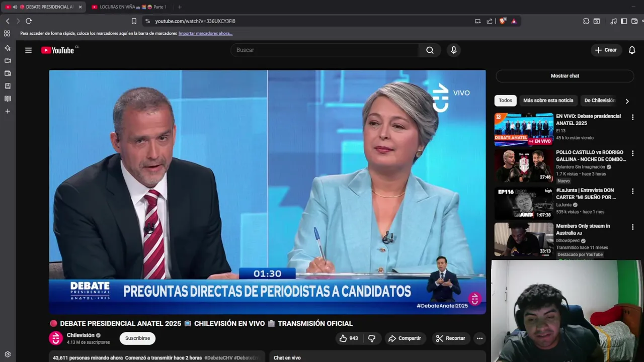Open more options for #LaJunta Entrevista video
Screen dimensions: 644x362
coord(632,192)
